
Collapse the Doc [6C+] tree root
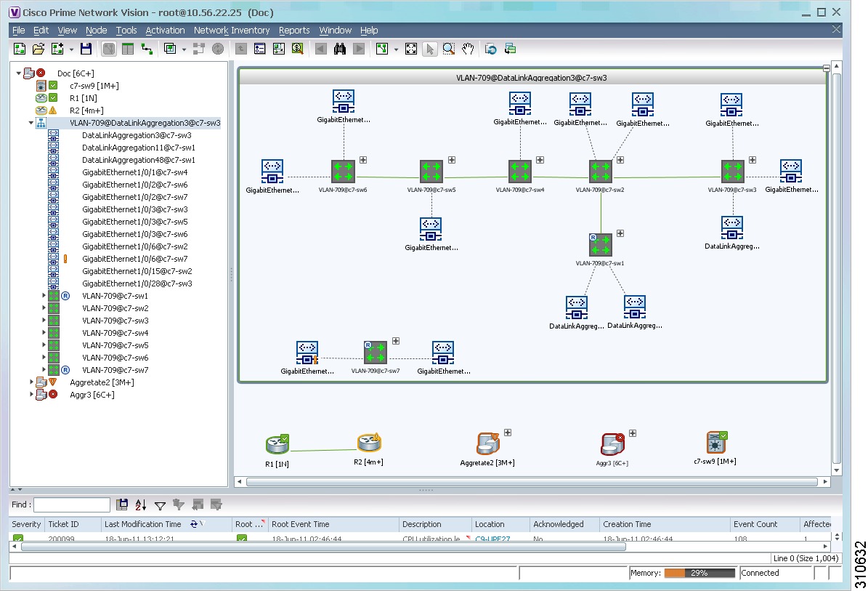tap(19, 73)
